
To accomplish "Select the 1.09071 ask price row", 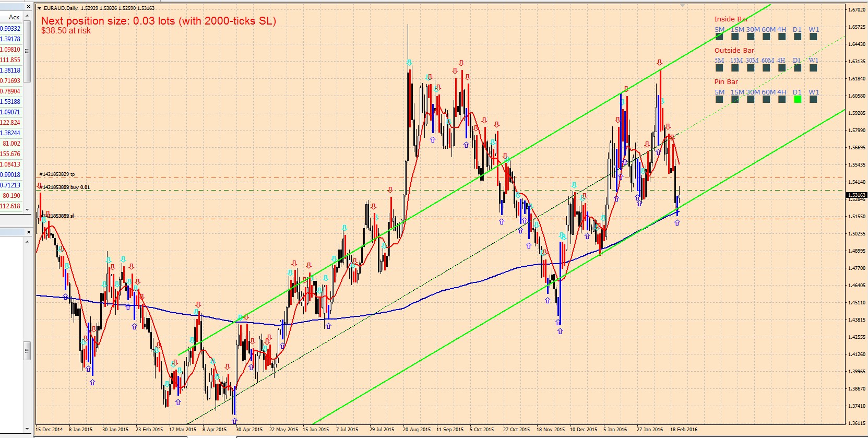I will point(11,112).
